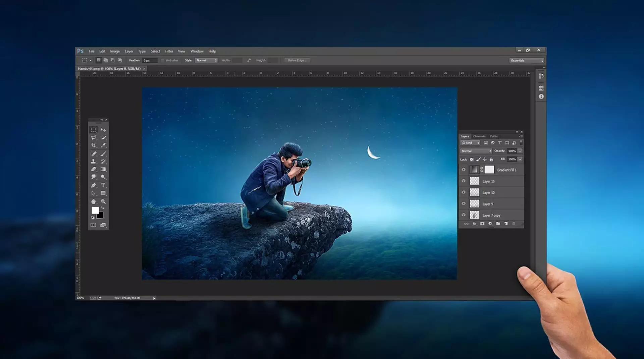Delete layer with trash icon

tap(514, 224)
